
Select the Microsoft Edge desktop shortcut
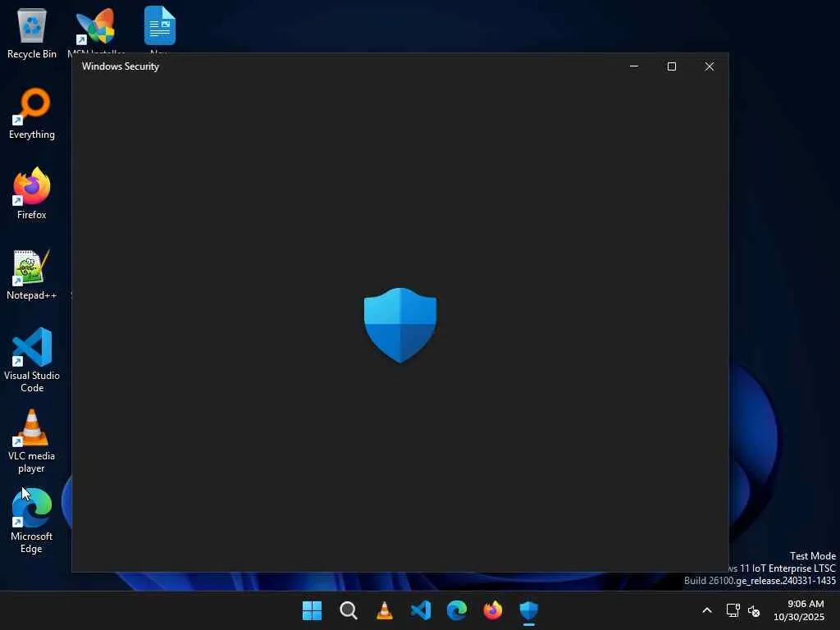coord(32,521)
